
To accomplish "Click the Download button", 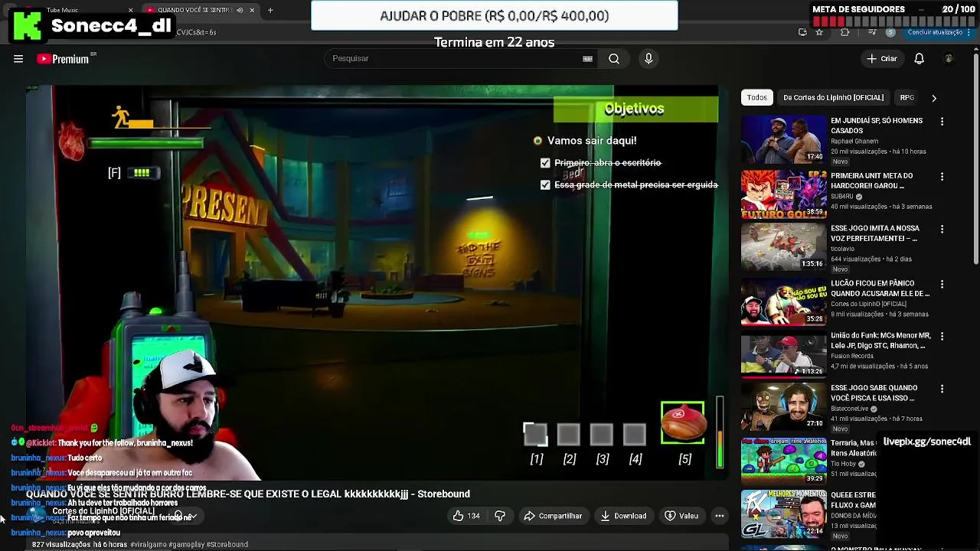I will 623,516.
